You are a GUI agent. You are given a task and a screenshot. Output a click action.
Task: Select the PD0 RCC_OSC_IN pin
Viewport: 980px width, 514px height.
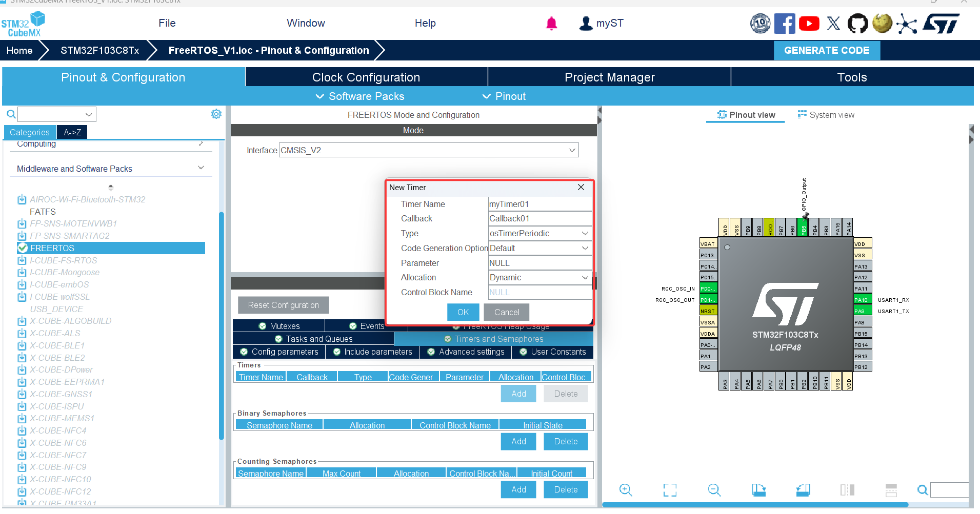[709, 289]
